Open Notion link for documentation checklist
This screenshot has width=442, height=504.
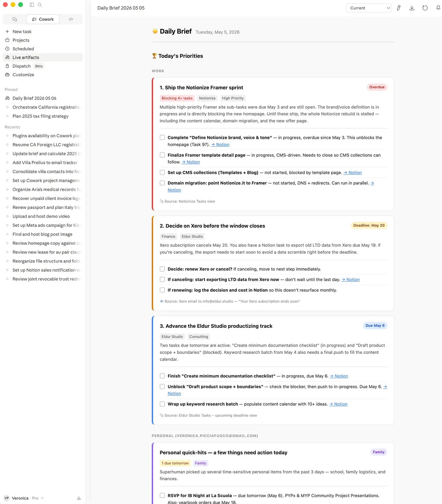339,376
